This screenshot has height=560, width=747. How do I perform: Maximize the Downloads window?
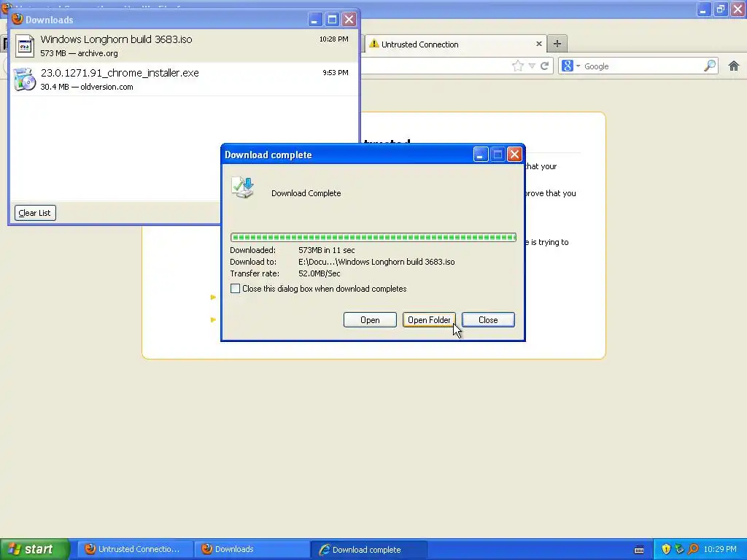[x=332, y=20]
